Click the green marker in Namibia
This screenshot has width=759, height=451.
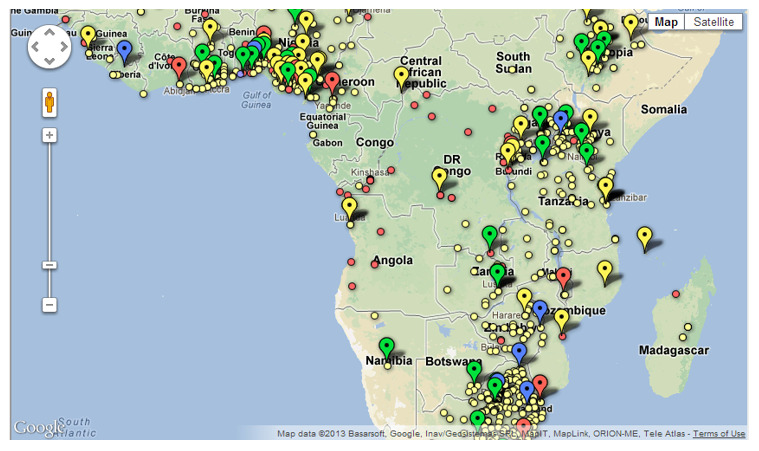pos(386,347)
